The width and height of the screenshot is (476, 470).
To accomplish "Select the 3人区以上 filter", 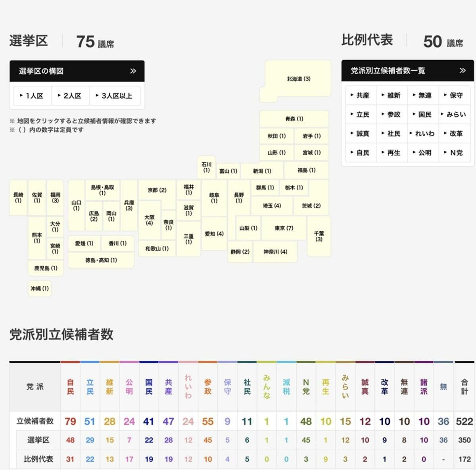I will 115,96.
